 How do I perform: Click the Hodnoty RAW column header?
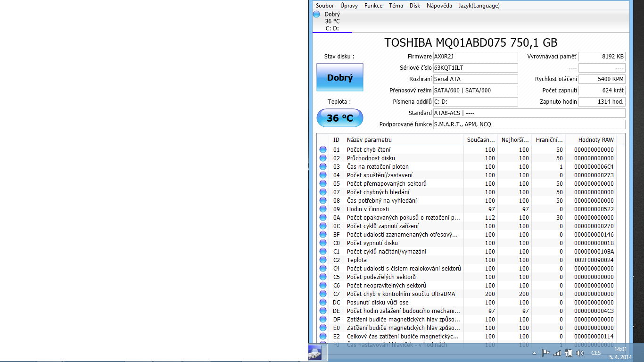591,140
